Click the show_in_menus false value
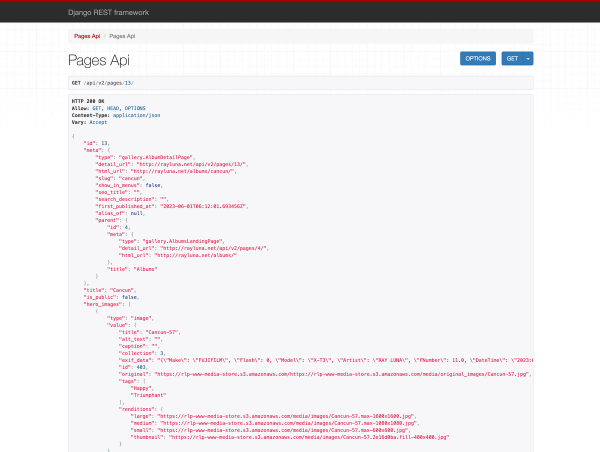 coord(153,185)
